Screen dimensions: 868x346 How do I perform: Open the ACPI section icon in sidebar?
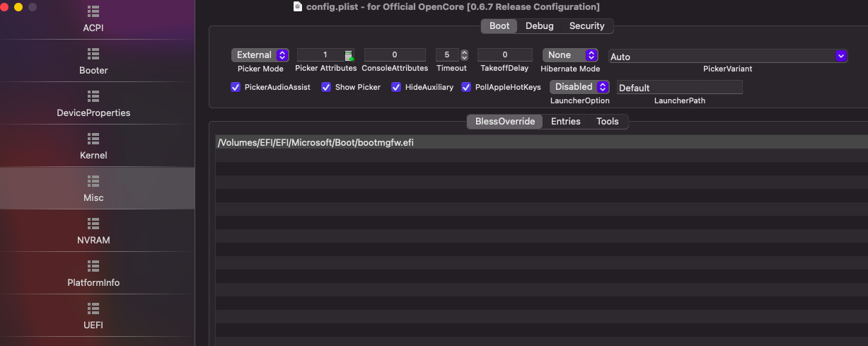coord(93,12)
